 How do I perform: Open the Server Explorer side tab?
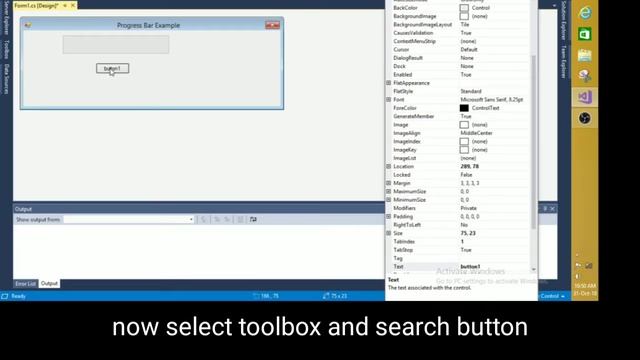pos(6,18)
